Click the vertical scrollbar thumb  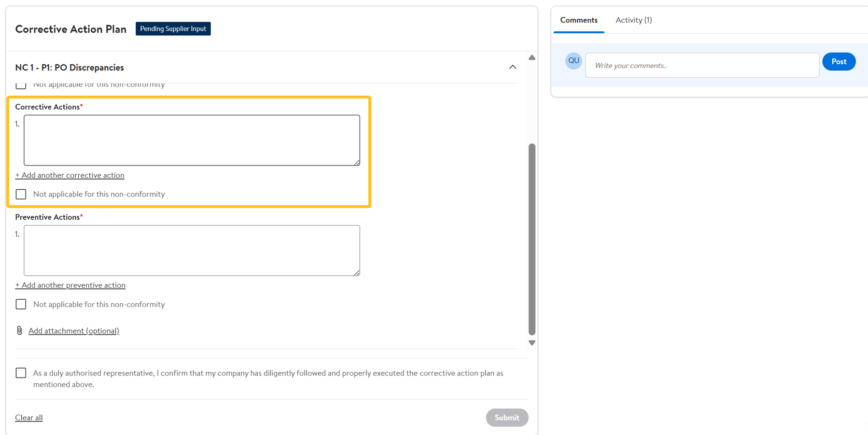click(x=532, y=239)
